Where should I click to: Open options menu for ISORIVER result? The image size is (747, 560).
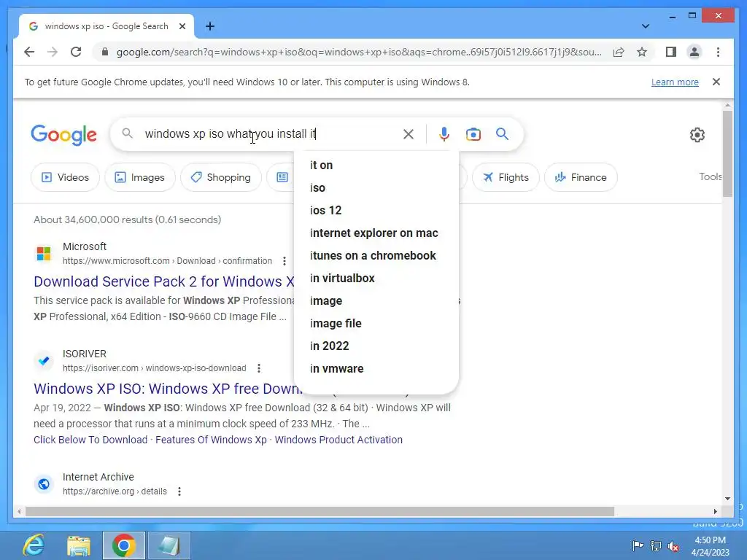coord(259,368)
